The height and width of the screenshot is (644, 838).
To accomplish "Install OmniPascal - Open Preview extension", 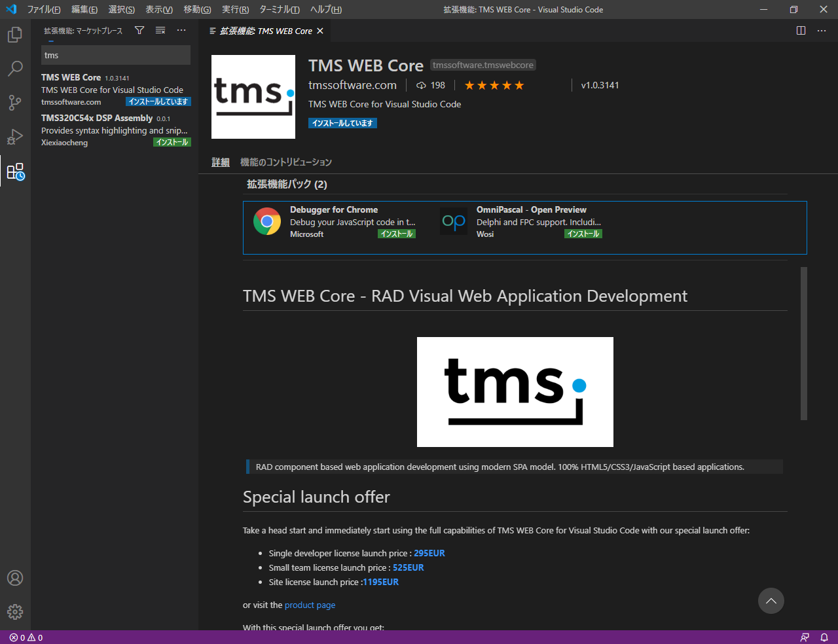I will click(x=583, y=234).
